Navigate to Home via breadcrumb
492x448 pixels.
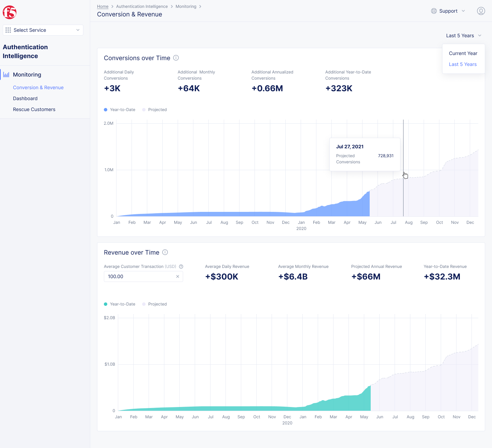pyautogui.click(x=102, y=6)
